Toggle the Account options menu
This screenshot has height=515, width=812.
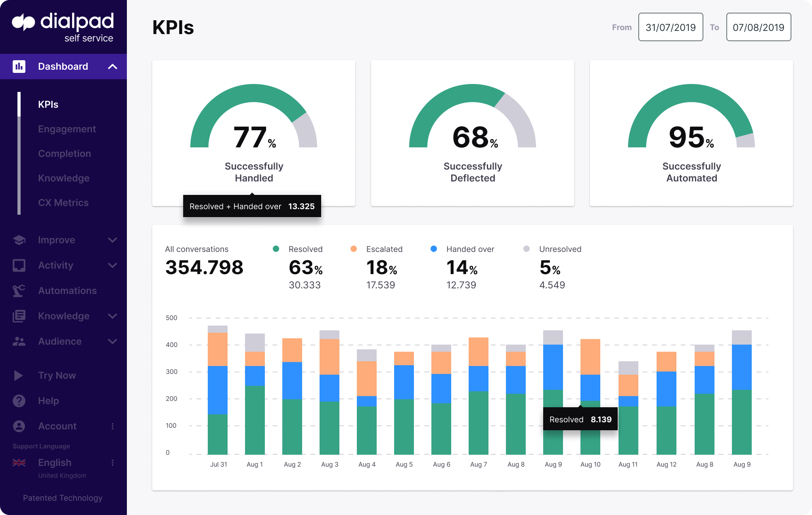[x=113, y=426]
